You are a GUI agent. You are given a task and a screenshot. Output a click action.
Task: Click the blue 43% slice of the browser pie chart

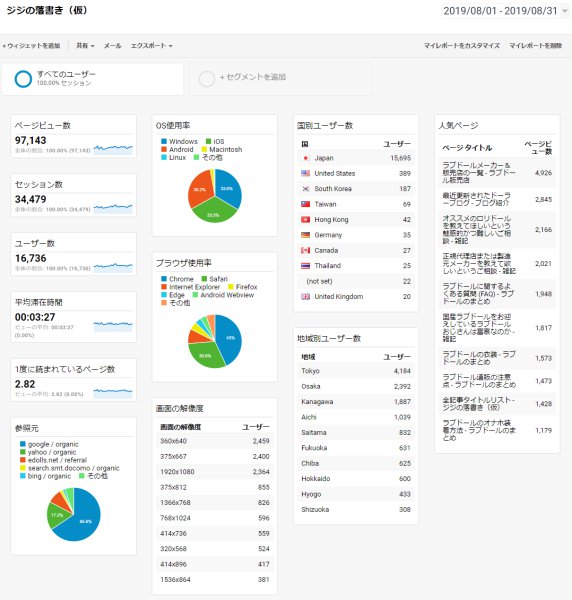(230, 339)
